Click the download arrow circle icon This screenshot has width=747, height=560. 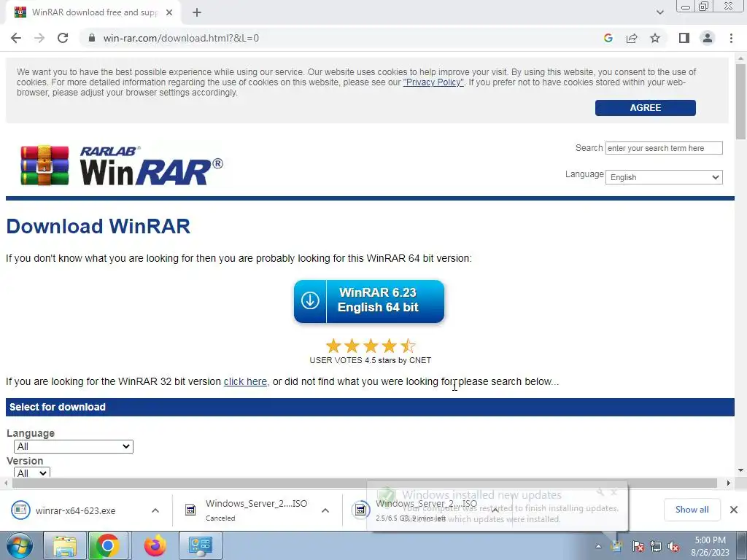(x=310, y=301)
